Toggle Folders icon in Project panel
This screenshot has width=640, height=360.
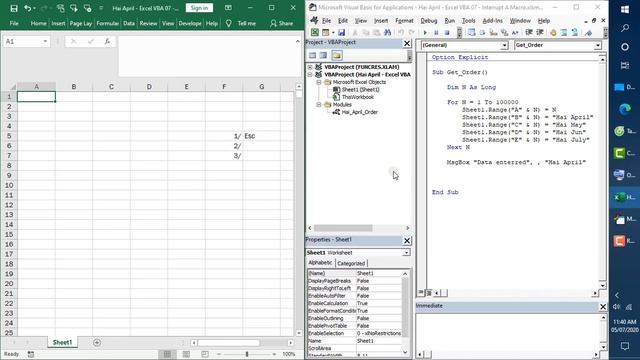coord(336,55)
